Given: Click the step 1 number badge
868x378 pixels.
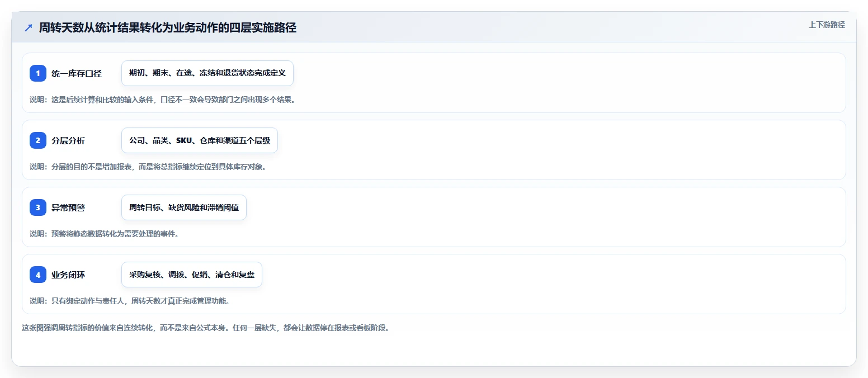Looking at the screenshot, I should [x=38, y=73].
